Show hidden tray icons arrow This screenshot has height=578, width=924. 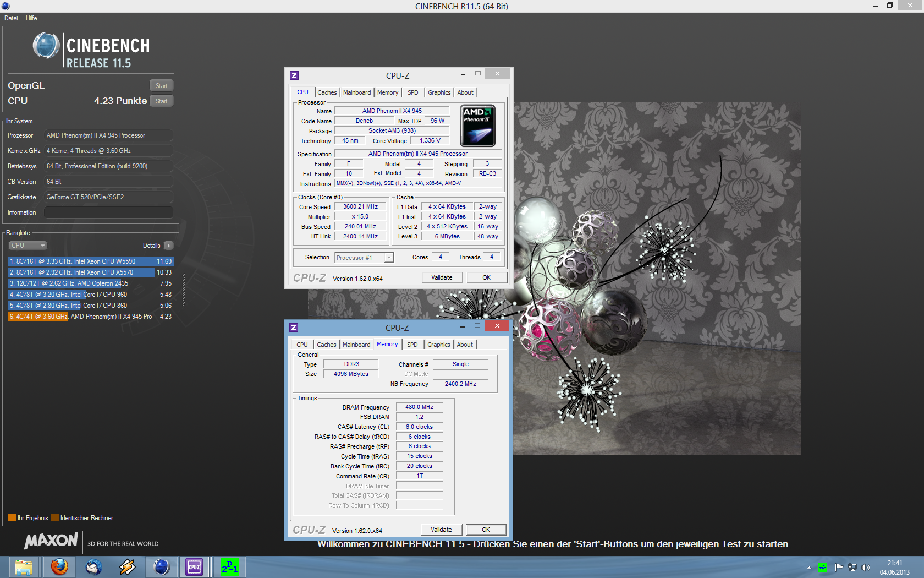click(809, 568)
